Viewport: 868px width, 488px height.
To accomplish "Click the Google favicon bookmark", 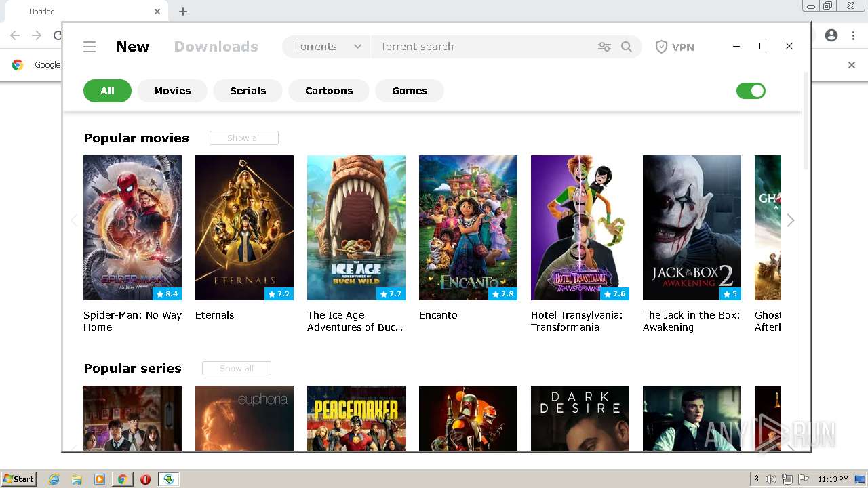I will (x=18, y=65).
